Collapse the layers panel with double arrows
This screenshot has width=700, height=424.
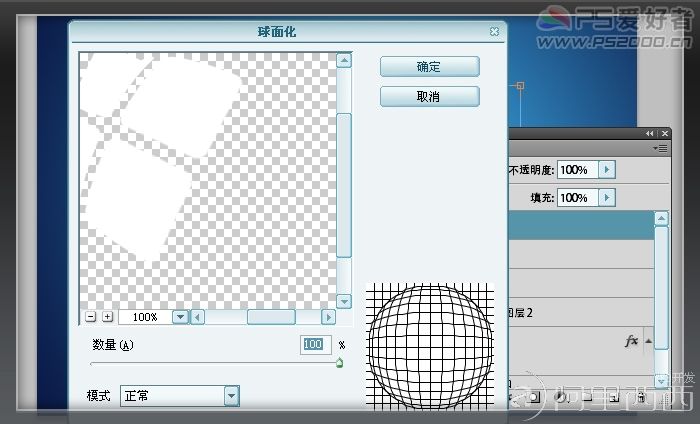point(650,133)
